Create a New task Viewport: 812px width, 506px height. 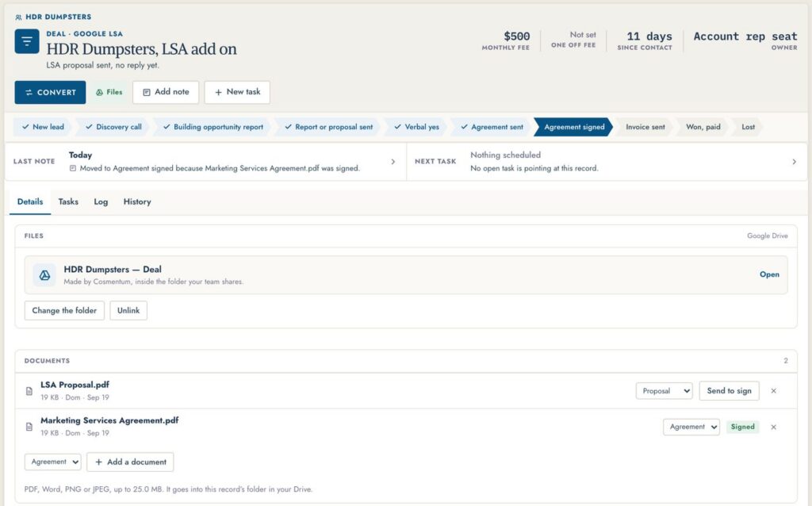[x=237, y=92]
